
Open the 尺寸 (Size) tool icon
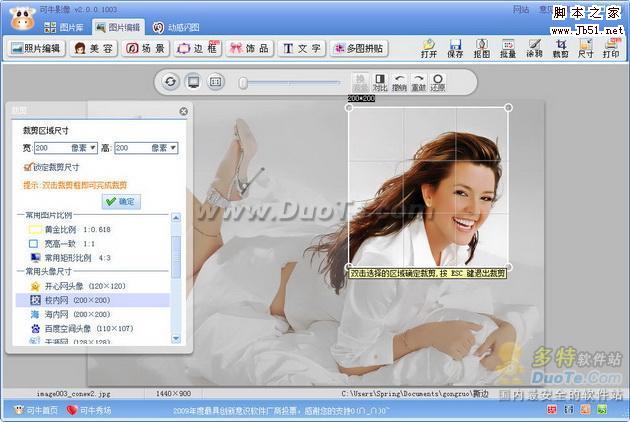pyautogui.click(x=586, y=48)
